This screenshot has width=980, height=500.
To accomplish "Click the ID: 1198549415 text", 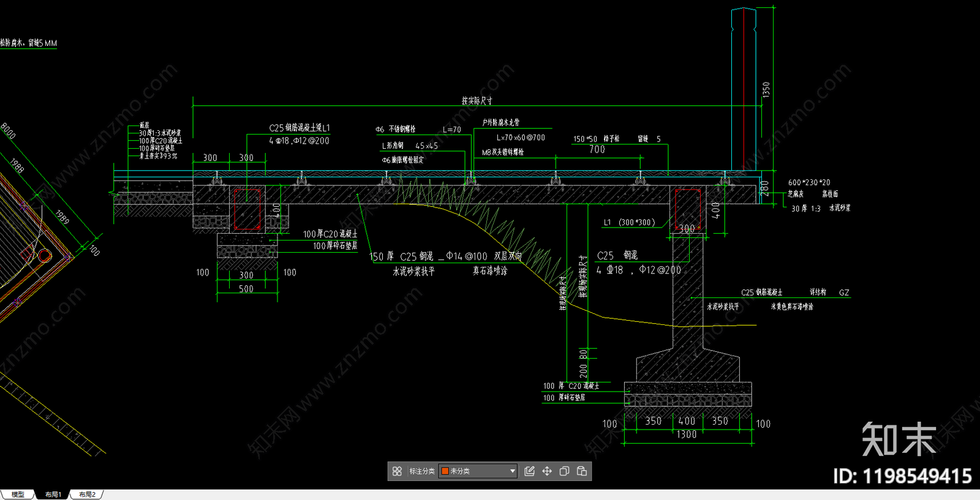I will point(902,476).
